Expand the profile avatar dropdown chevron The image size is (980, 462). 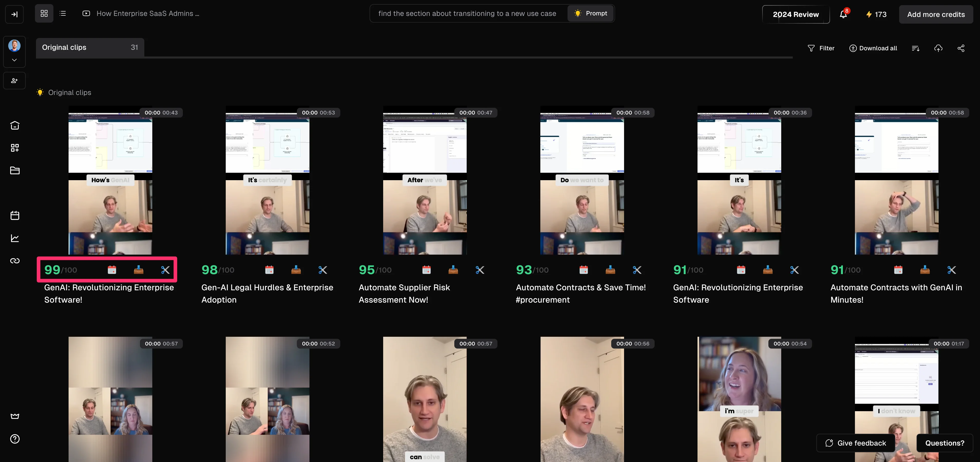tap(14, 60)
